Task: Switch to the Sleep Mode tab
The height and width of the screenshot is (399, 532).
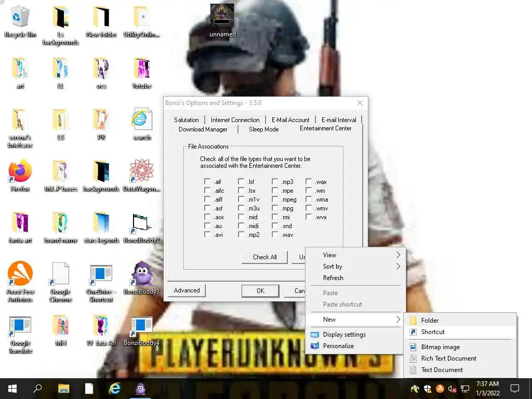Action: 263,129
